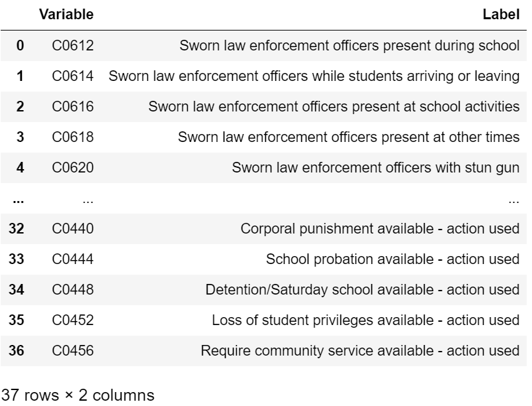Select the 'present at other times' label
Screen dimensions: 532x406
[348, 137]
